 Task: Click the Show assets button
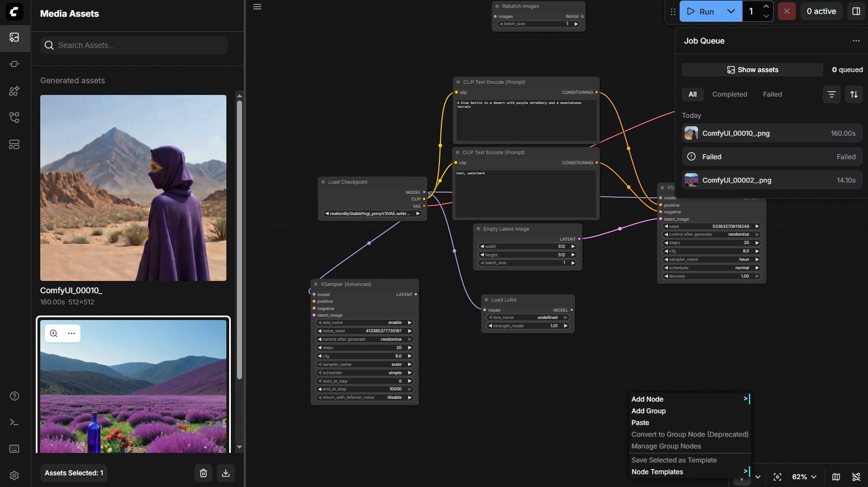[752, 70]
